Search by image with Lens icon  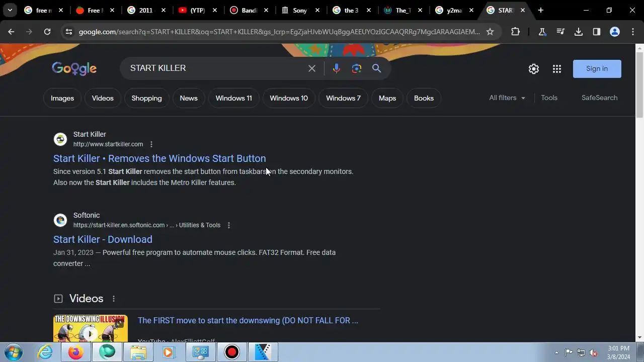357,68
